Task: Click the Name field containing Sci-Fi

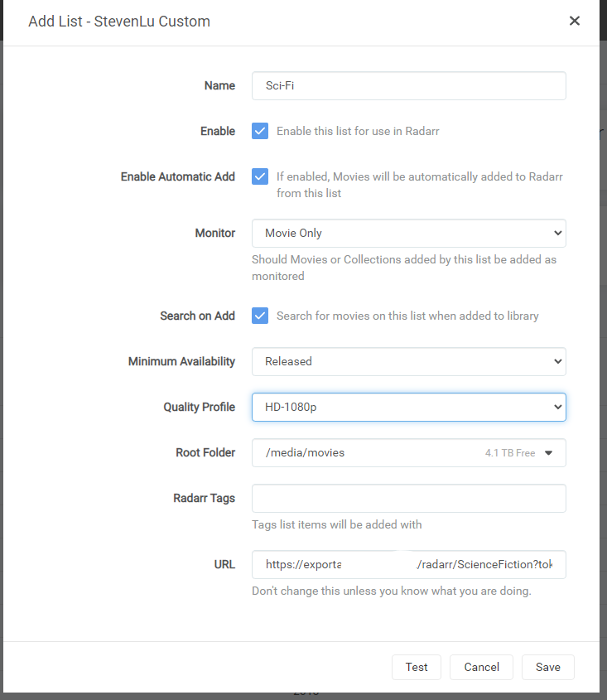Action: point(408,85)
